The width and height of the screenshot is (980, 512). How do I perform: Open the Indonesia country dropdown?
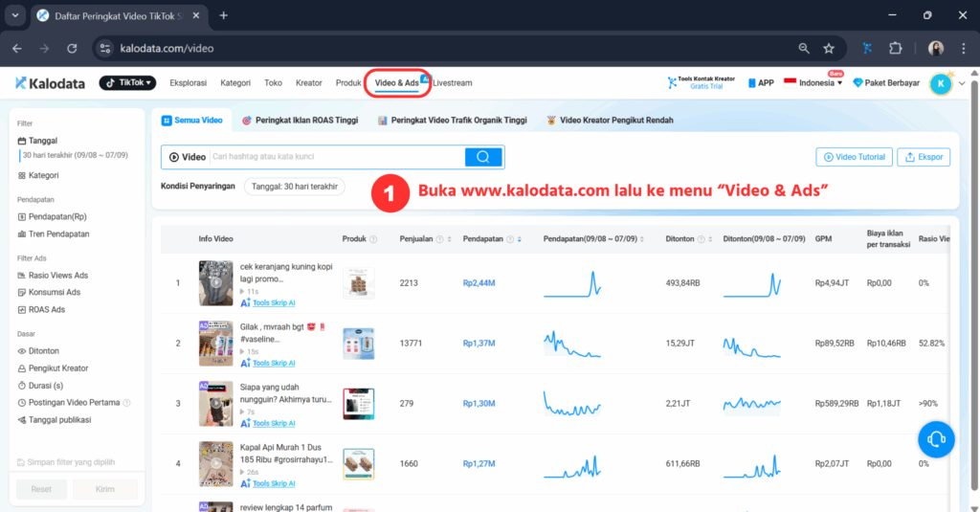pyautogui.click(x=813, y=83)
